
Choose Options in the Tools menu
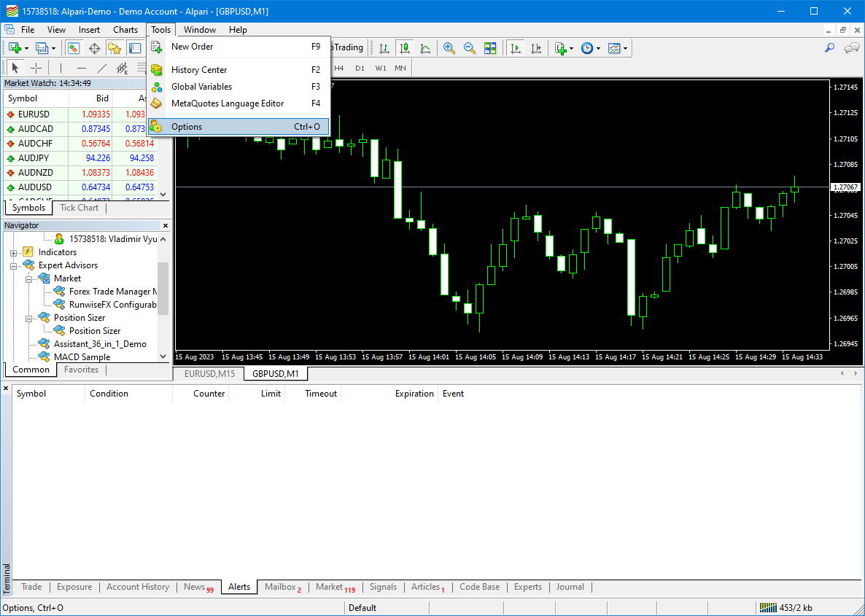click(238, 127)
